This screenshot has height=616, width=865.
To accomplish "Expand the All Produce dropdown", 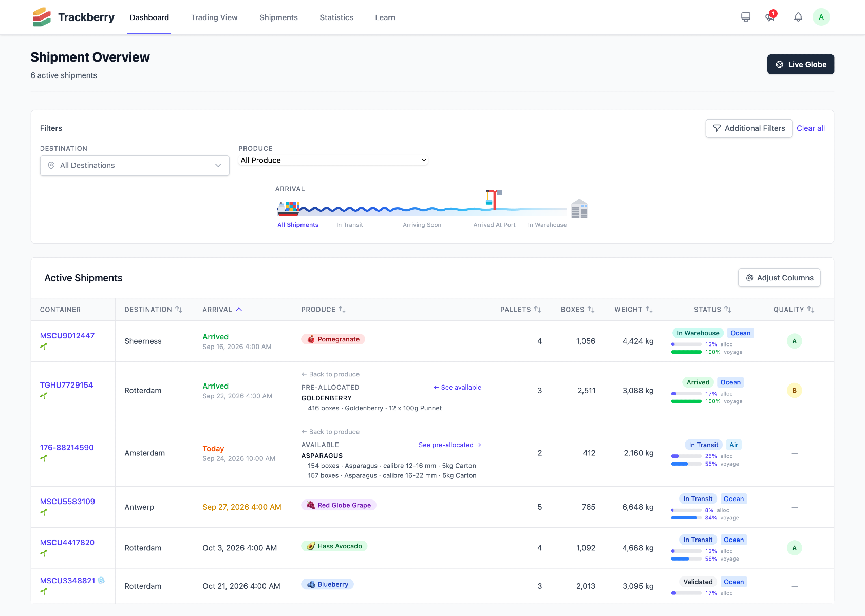I will (334, 160).
